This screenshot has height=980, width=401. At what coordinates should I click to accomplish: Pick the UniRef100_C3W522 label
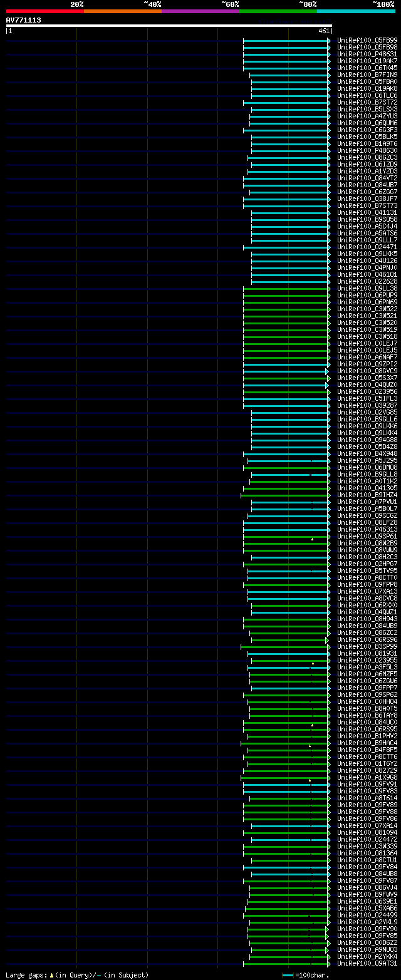(x=367, y=309)
